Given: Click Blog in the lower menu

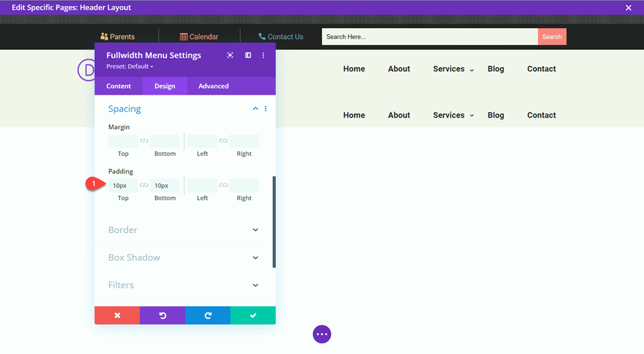Looking at the screenshot, I should tap(496, 116).
